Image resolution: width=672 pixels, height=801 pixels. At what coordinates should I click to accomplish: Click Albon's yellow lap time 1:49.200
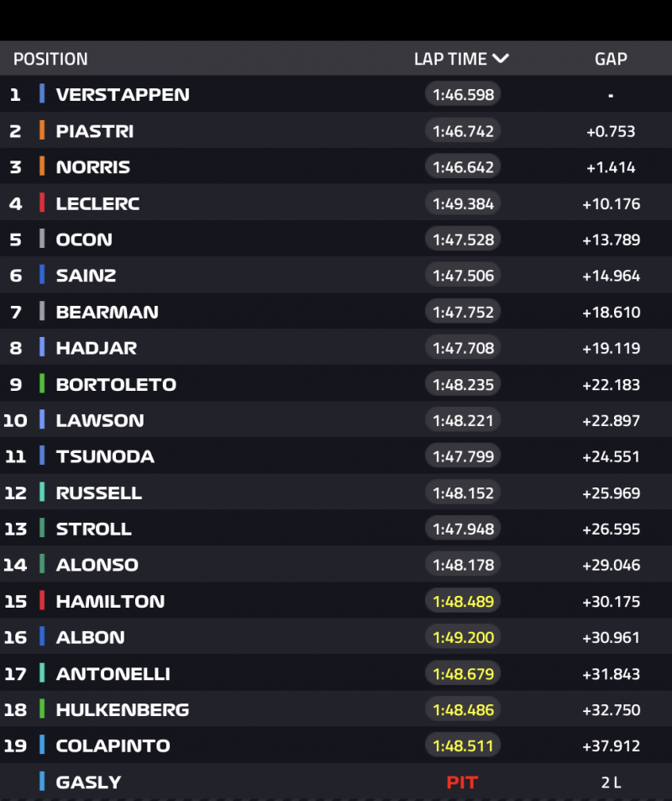pos(463,637)
